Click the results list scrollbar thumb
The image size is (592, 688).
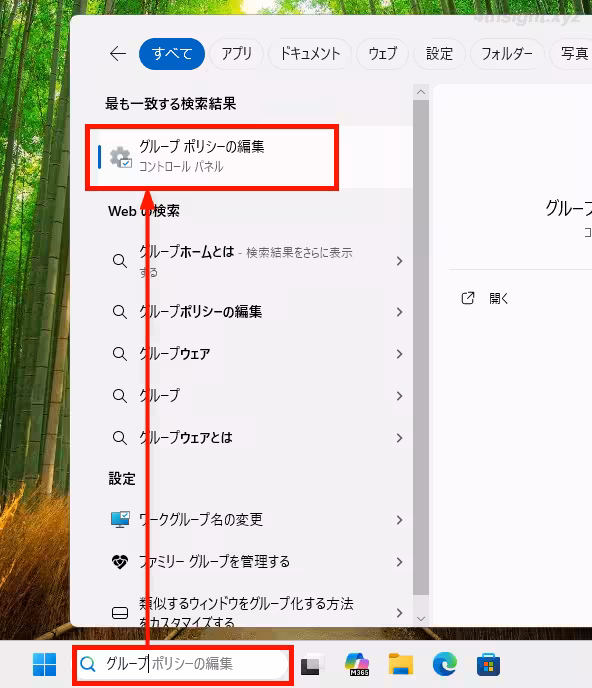coord(421,348)
